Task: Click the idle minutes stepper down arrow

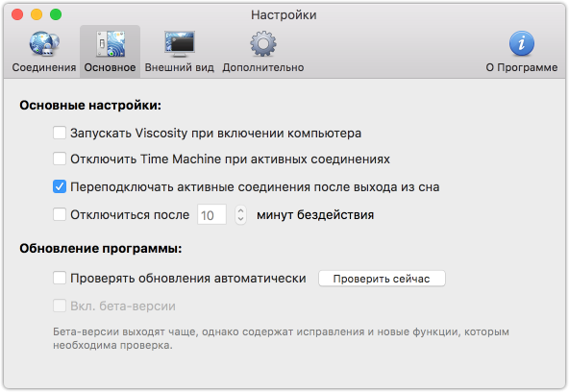Action: pos(240,219)
